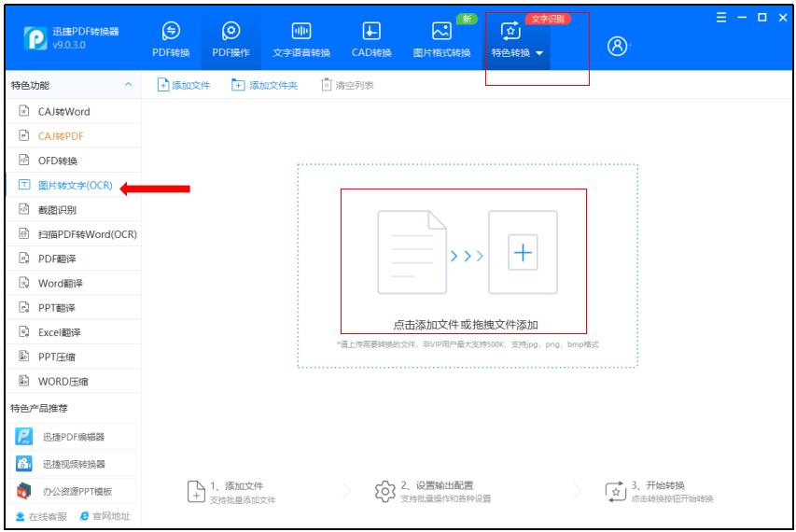Click the PPT压缩 icon
796x532 pixels.
coord(24,356)
